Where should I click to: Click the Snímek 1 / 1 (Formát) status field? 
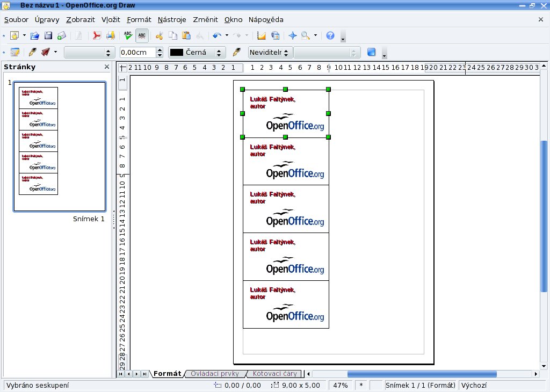coord(421,386)
